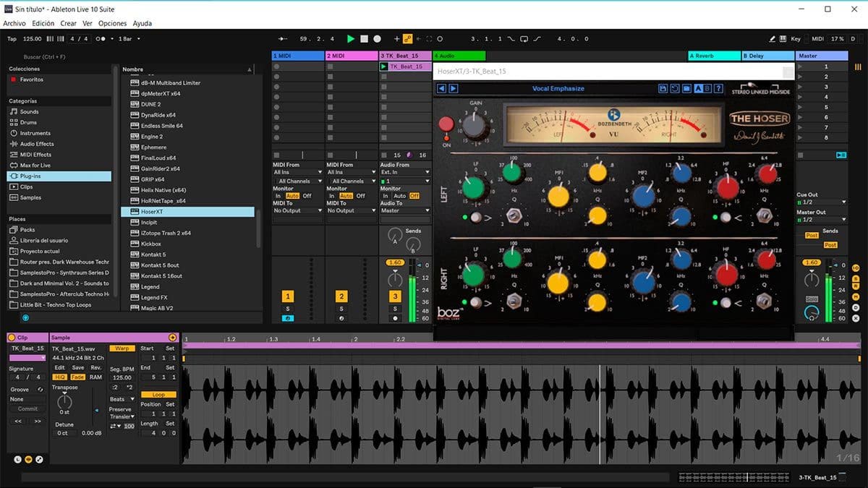Image resolution: width=868 pixels, height=488 pixels.
Task: Arm track 1 for recording
Action: coord(288,318)
